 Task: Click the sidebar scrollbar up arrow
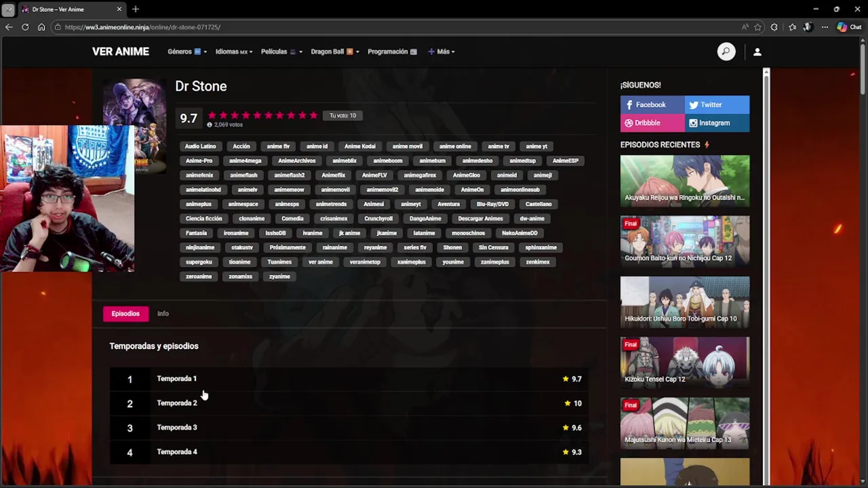click(766, 72)
